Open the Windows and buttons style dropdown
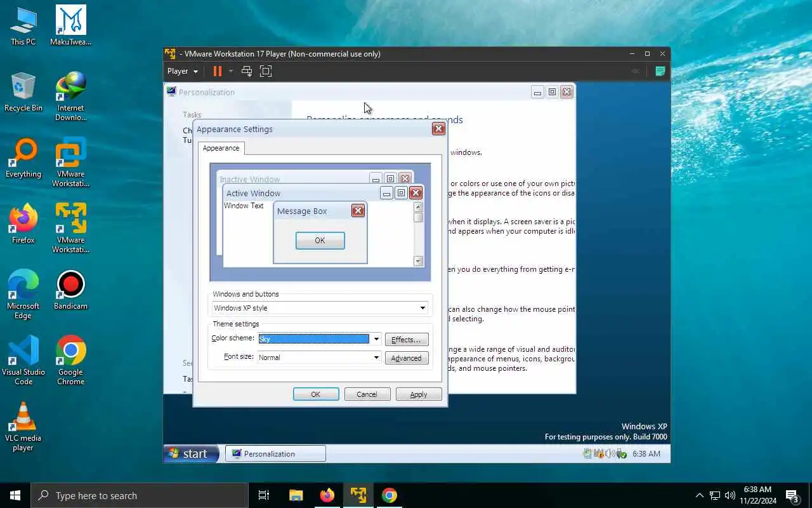 point(320,308)
